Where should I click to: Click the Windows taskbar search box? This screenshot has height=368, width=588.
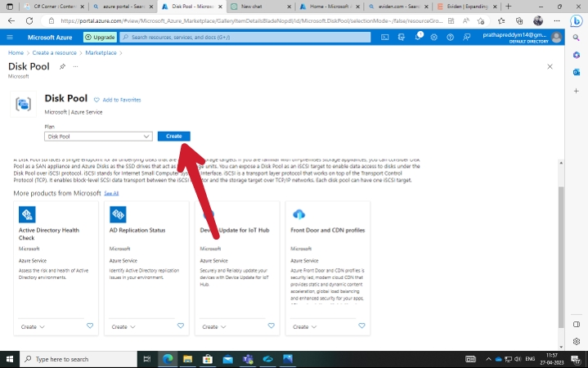point(79,359)
